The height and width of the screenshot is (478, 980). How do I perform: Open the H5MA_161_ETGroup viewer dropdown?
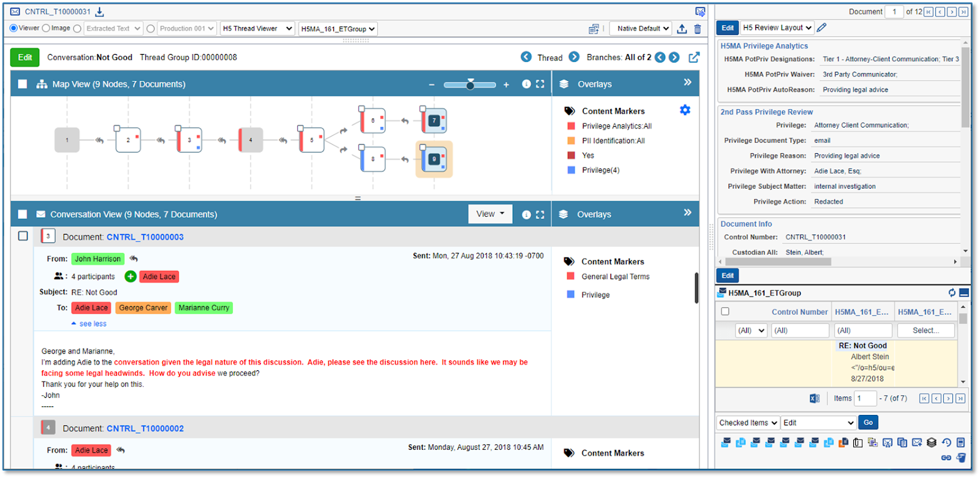click(x=338, y=29)
